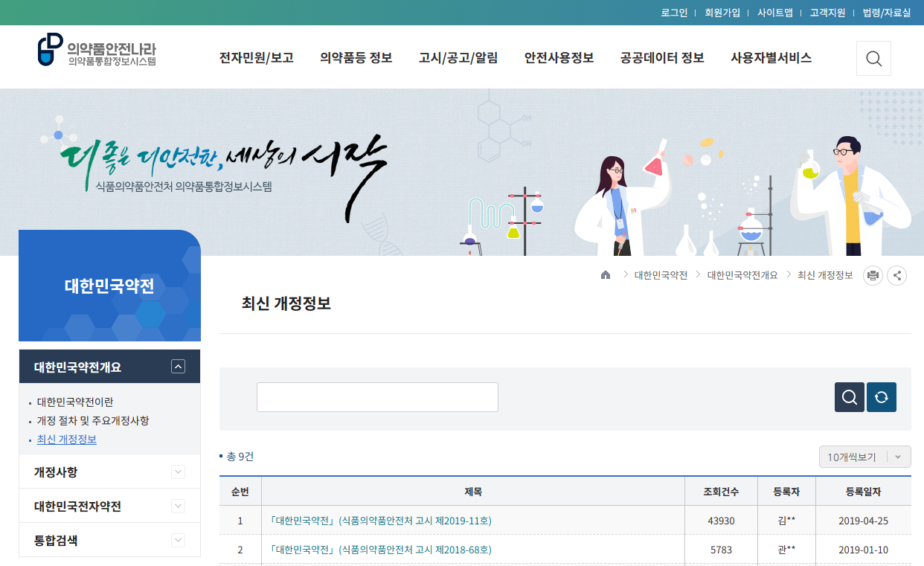
Task: Click the search keyword input field
Action: click(377, 397)
